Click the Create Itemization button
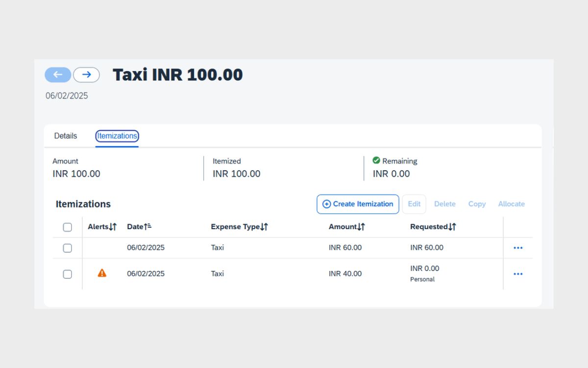The height and width of the screenshot is (368, 588). pos(358,204)
